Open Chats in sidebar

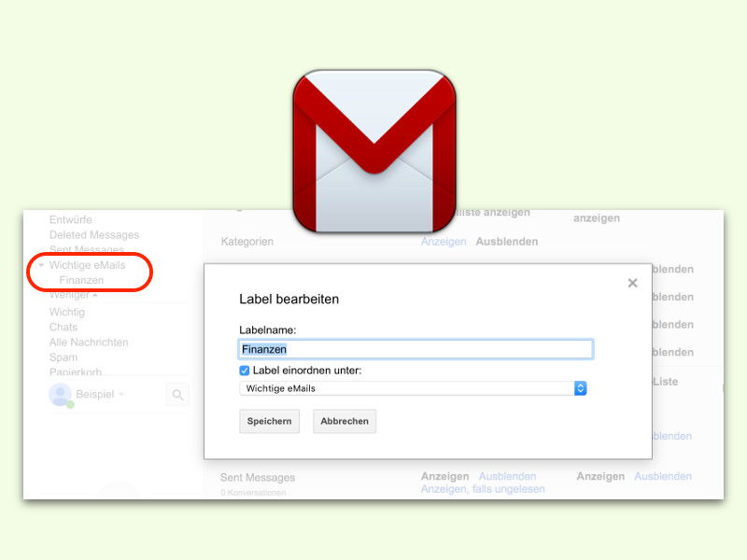coord(63,328)
